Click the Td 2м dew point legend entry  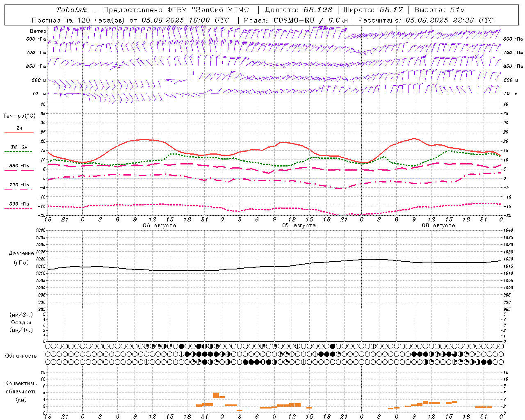pyautogui.click(x=19, y=147)
